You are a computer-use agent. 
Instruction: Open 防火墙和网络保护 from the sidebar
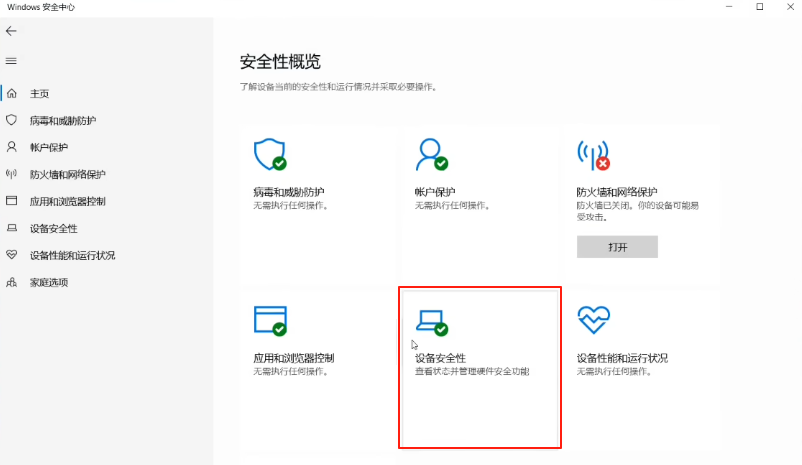(x=68, y=174)
